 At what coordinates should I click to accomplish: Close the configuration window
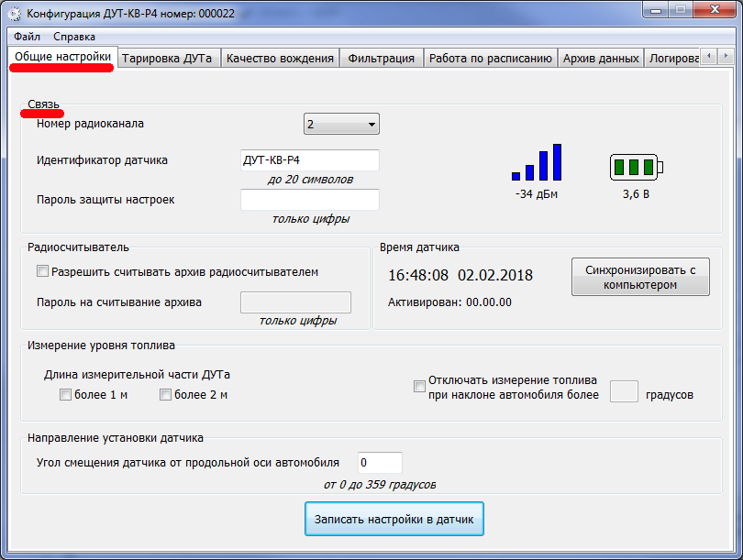715,9
